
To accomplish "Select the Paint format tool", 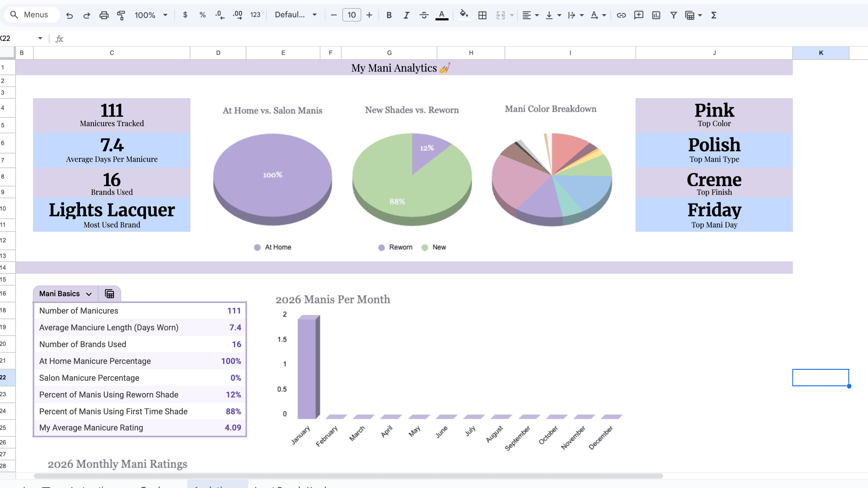I will tap(121, 15).
